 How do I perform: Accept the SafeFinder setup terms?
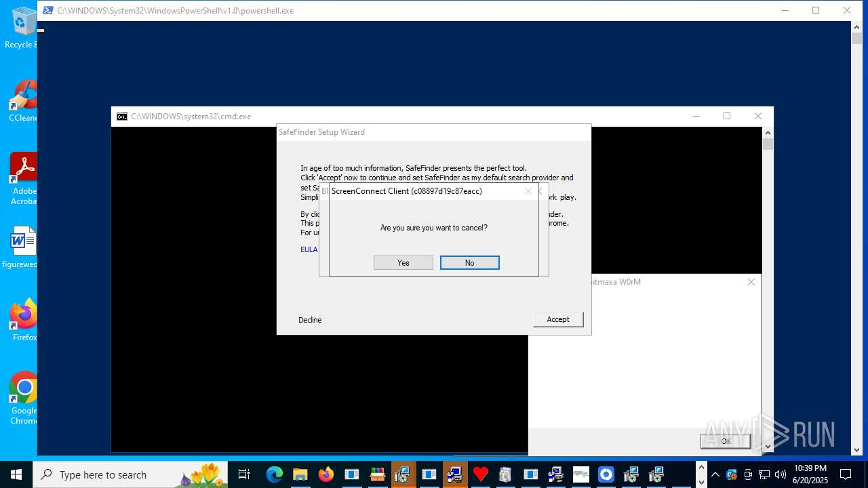(558, 319)
